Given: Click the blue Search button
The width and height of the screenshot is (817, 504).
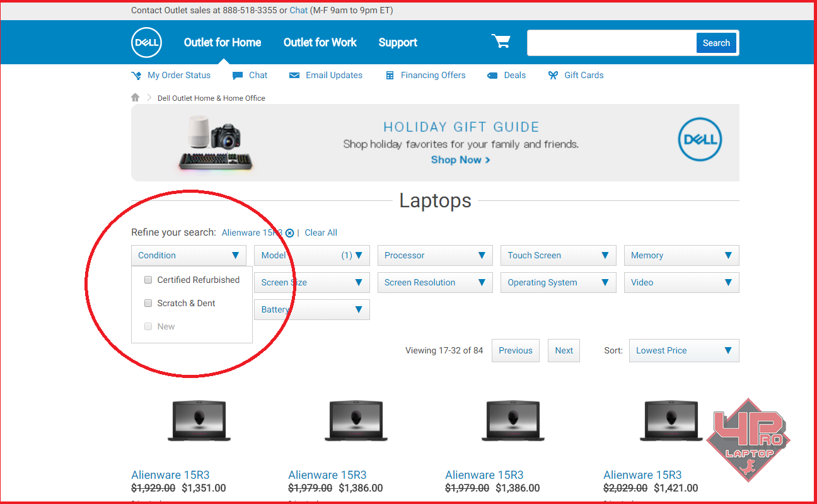Looking at the screenshot, I should pos(716,43).
